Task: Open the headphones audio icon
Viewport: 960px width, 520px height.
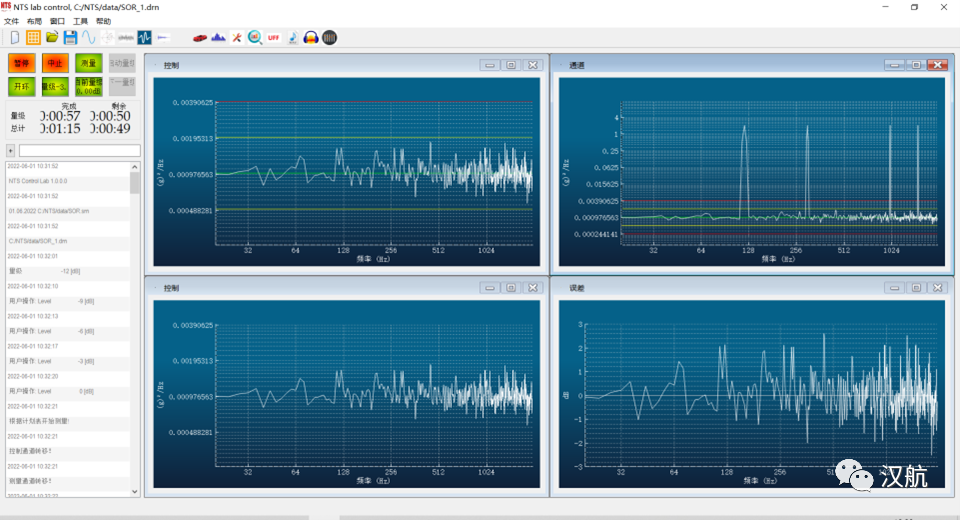Action: (x=311, y=38)
